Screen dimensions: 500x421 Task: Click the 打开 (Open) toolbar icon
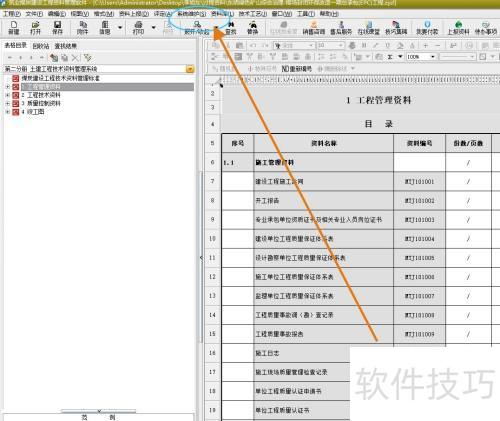35,28
